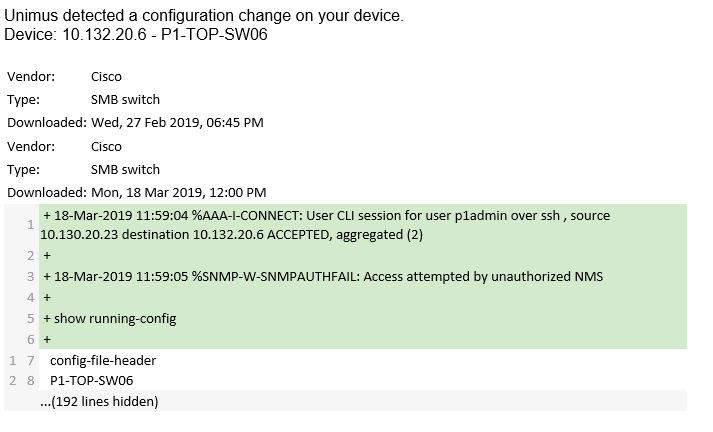This screenshot has width=713, height=432.
Task: Select the AAA-I-CONNECT log line
Action: tap(363, 225)
